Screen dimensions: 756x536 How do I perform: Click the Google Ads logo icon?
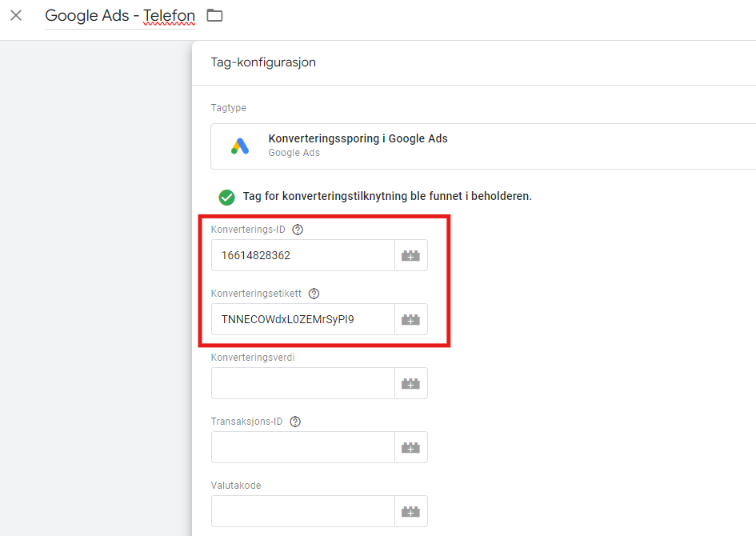pos(240,146)
